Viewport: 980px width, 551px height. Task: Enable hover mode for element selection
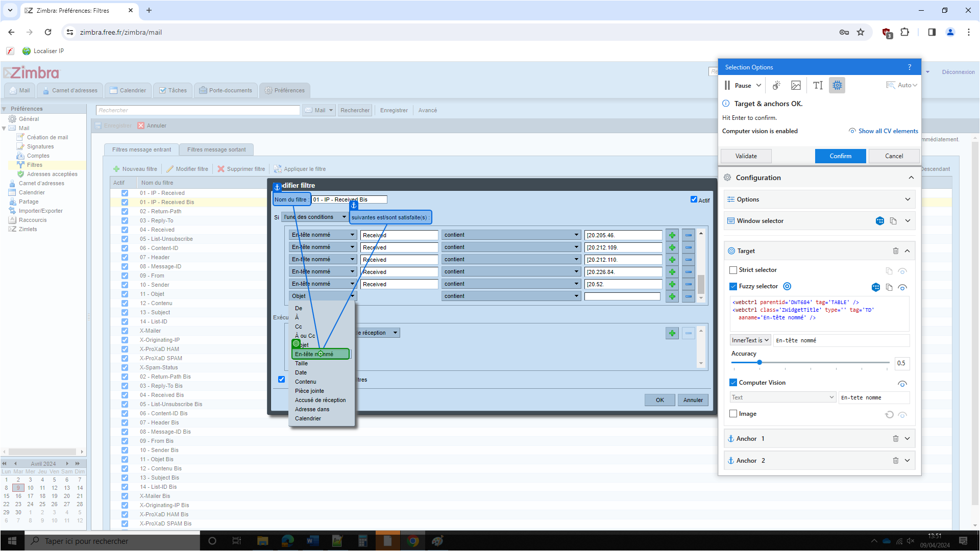coord(776,85)
